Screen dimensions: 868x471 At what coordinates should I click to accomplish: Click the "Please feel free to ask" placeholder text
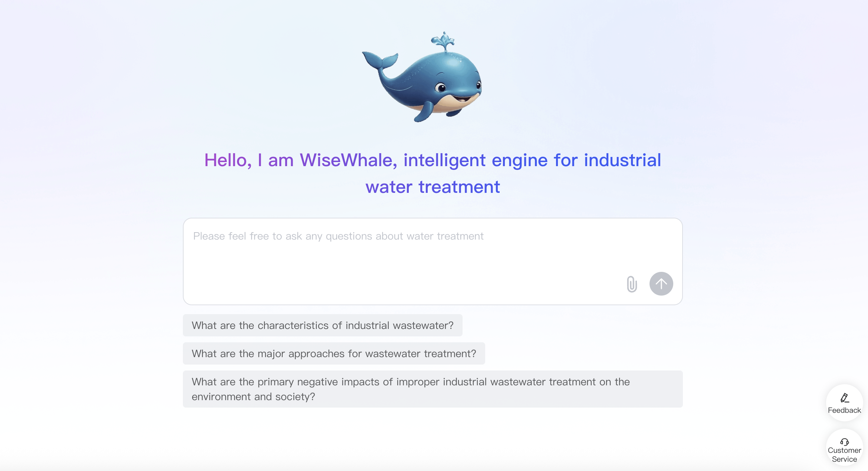(338, 236)
